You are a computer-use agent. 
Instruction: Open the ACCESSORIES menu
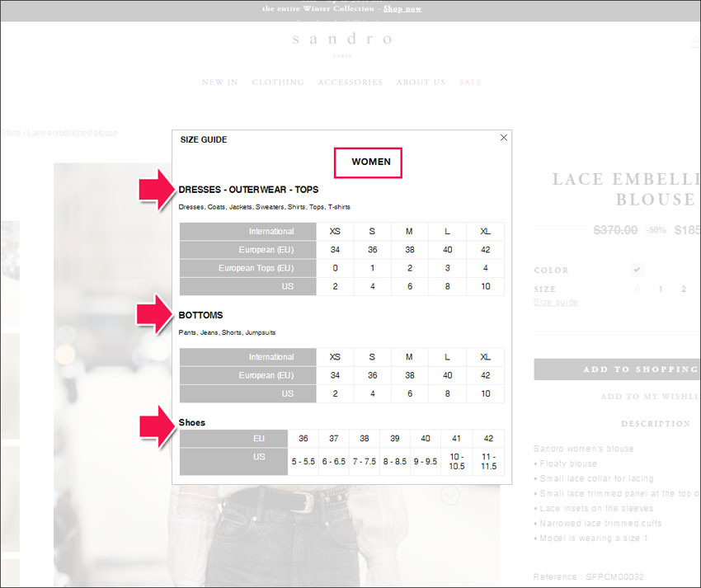(x=350, y=82)
